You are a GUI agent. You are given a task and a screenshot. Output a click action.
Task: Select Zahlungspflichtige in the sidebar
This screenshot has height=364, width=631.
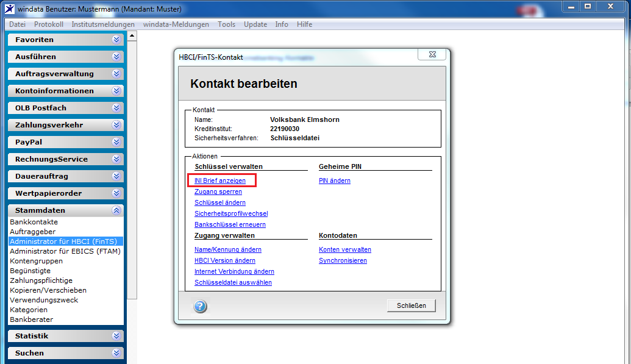(x=41, y=280)
